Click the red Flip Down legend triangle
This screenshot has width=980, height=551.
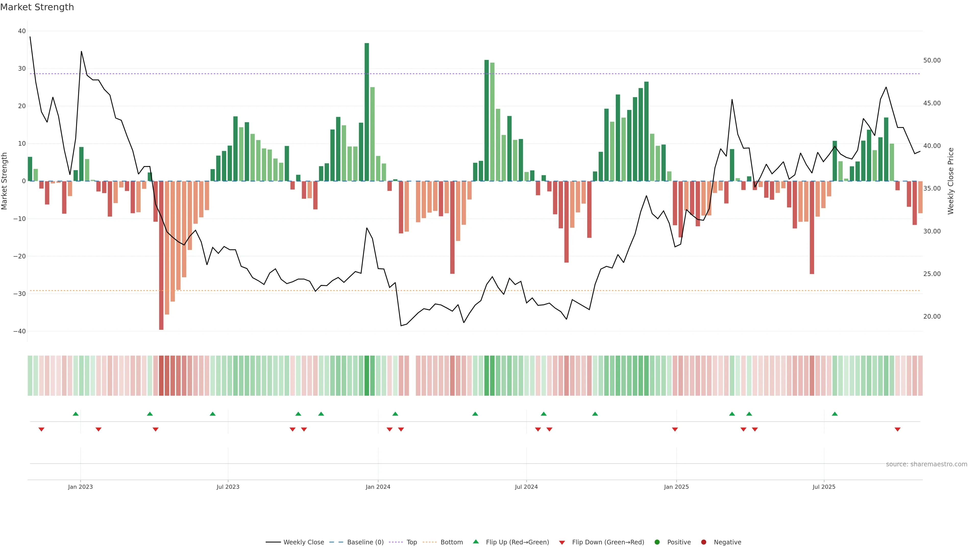pos(562,542)
